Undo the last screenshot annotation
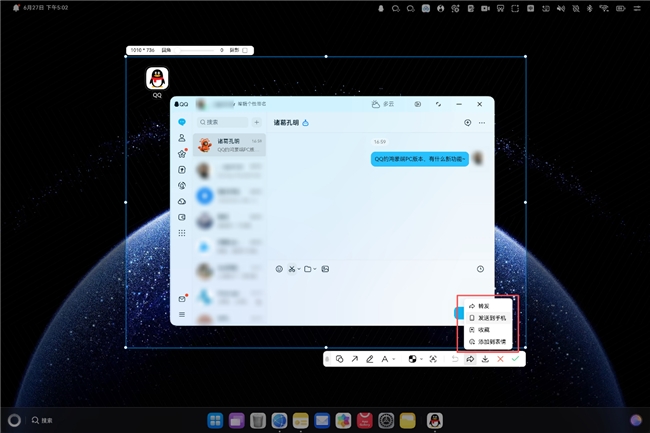The height and width of the screenshot is (433, 650). [x=455, y=359]
